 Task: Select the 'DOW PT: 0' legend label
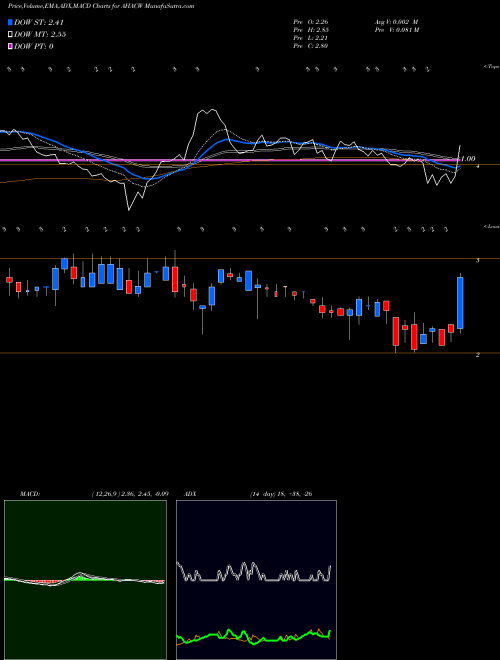coord(34,46)
